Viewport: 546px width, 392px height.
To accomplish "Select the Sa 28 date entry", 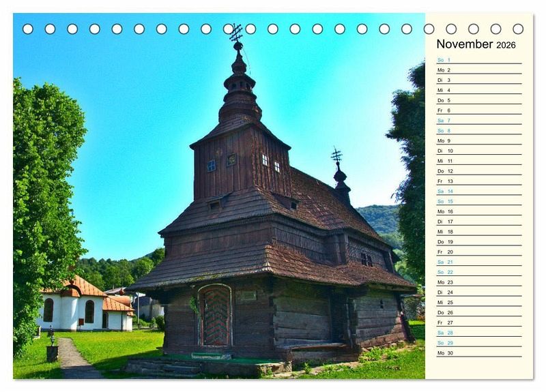I will tap(478, 333).
